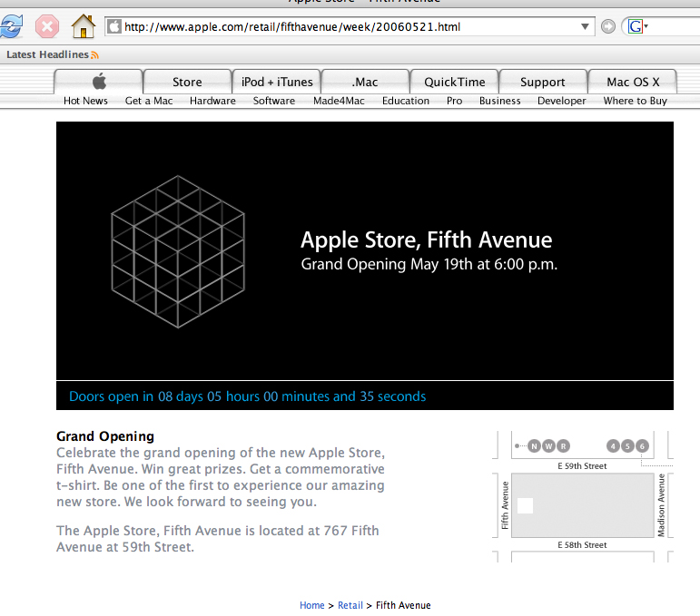Click the Get a Mac link
The image size is (700, 616).
pos(149,101)
